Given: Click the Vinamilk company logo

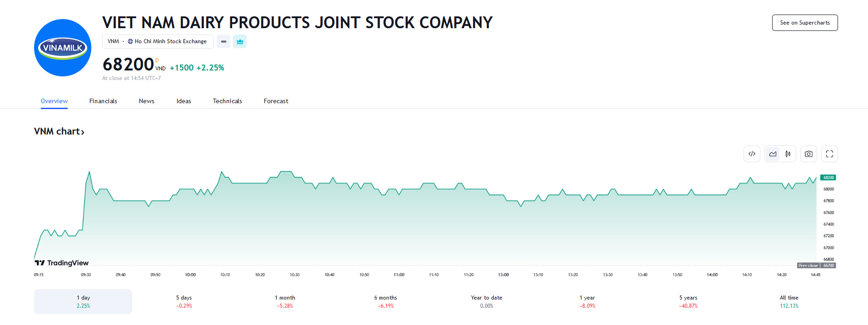Looking at the screenshot, I should [63, 48].
